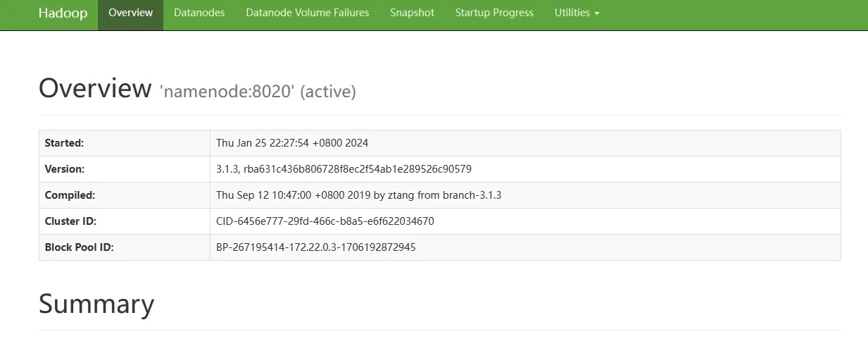
Task: Go to Datanode Volume Failures tab
Action: (307, 13)
